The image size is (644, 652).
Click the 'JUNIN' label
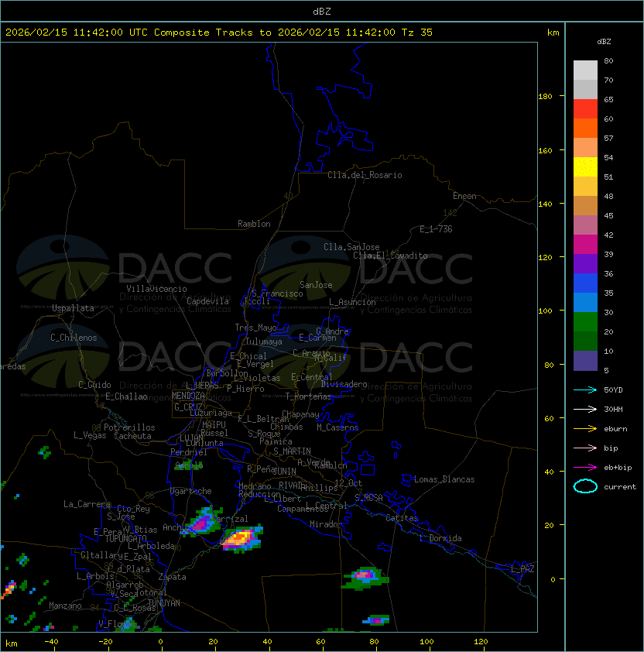[x=285, y=471]
